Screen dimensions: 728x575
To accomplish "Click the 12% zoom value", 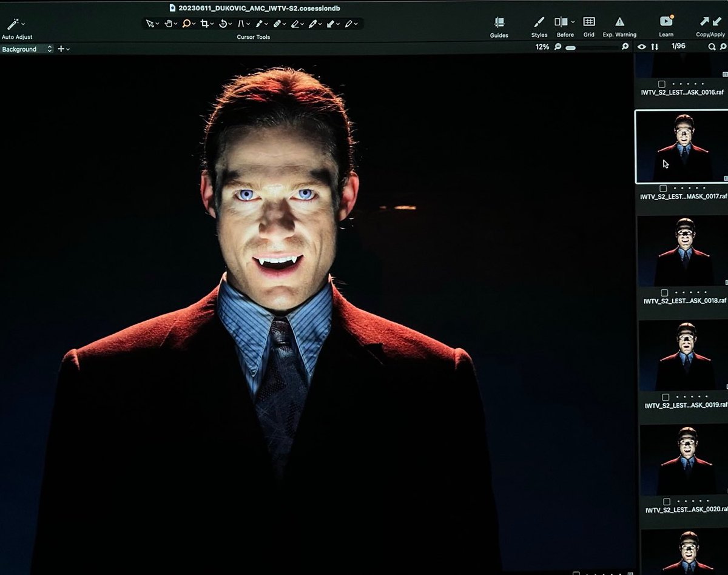I will pyautogui.click(x=542, y=47).
